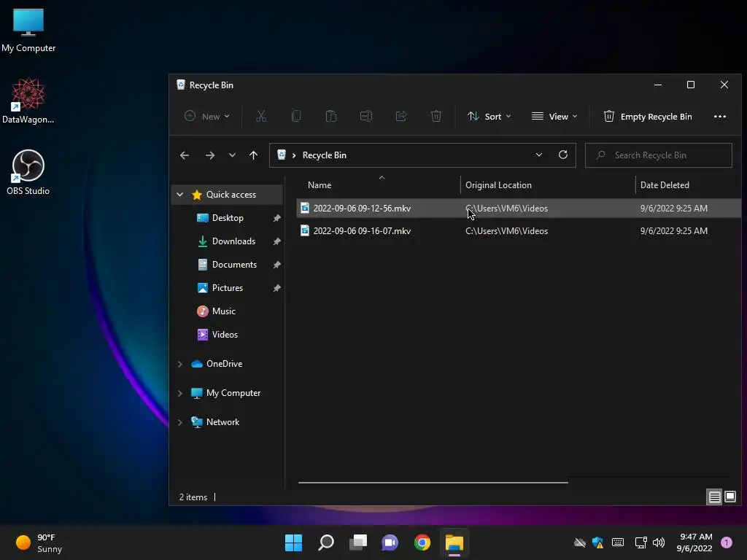The image size is (747, 560).
Task: Open the View dropdown
Action: (x=554, y=116)
